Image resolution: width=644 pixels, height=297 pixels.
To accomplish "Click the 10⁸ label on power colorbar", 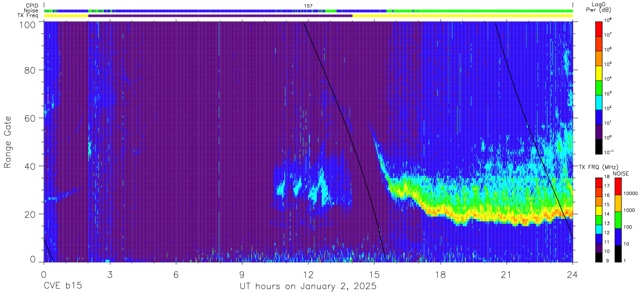I will pyautogui.click(x=608, y=20).
